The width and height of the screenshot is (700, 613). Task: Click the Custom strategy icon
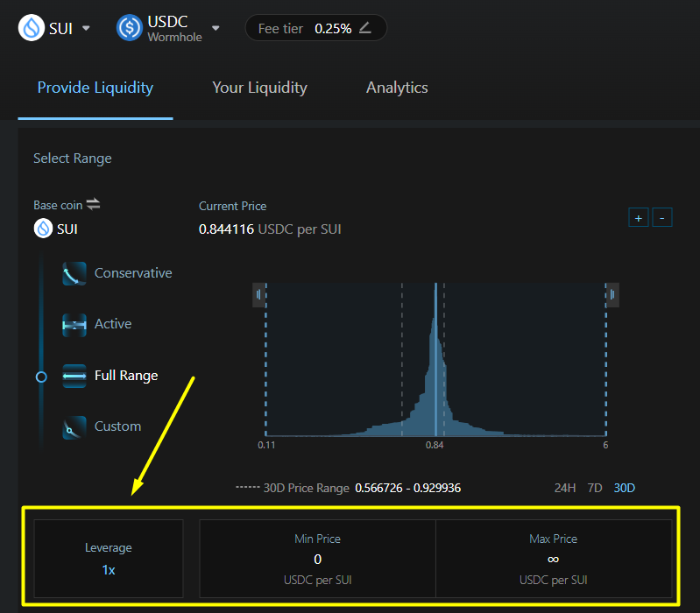(74, 427)
